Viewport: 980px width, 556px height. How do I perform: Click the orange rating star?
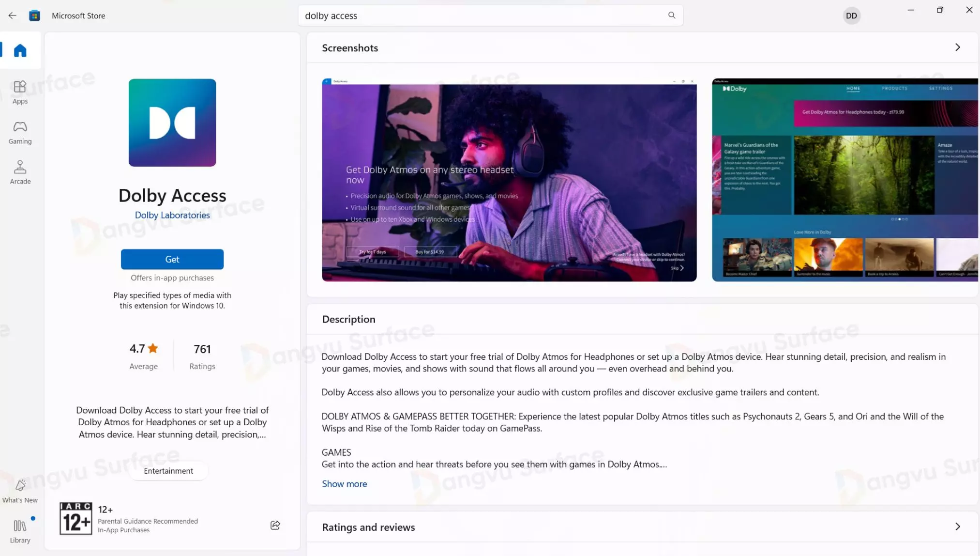(153, 348)
